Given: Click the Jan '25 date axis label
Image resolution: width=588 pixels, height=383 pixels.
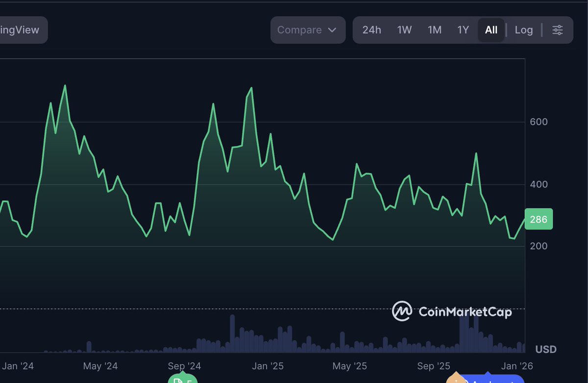Looking at the screenshot, I should [268, 366].
